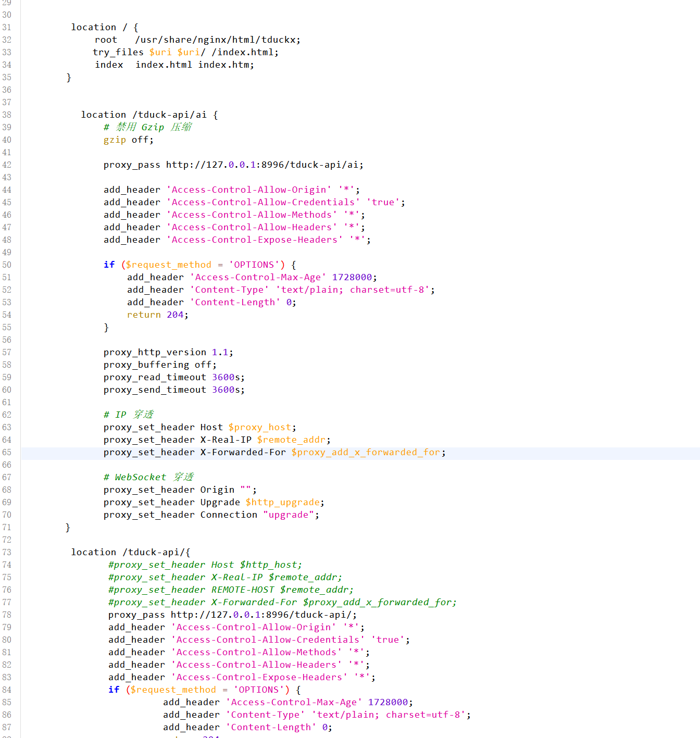Click the 'if' keyword on line 50
The image size is (700, 738).
[109, 265]
